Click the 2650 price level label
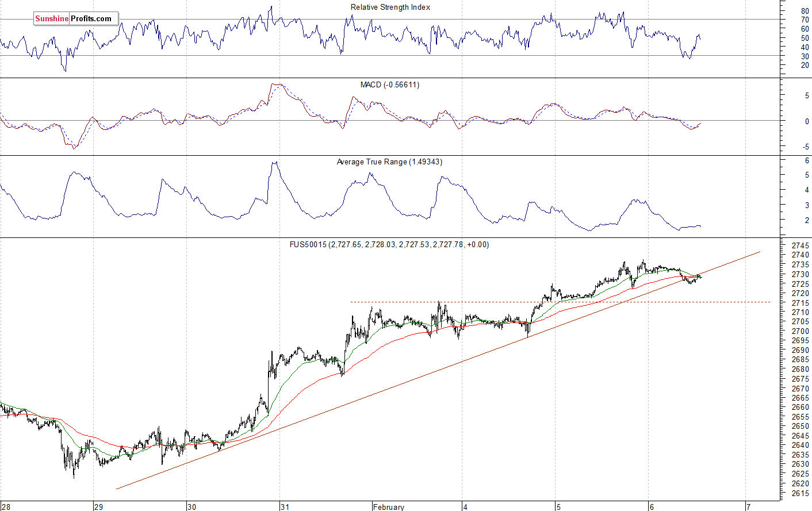Image resolution: width=812 pixels, height=511 pixels. [x=800, y=427]
